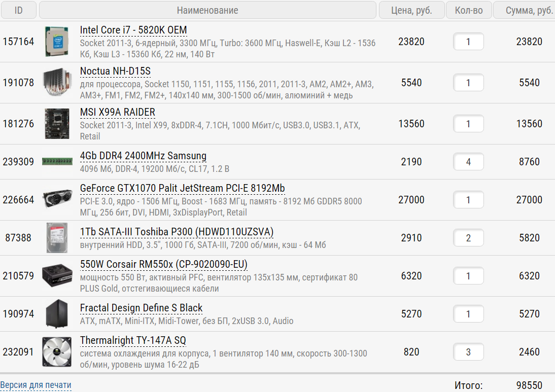Open the 1Tb SATA-III Toshiba P300 link
Image resolution: width=555 pixels, height=392 pixels.
coord(177,232)
